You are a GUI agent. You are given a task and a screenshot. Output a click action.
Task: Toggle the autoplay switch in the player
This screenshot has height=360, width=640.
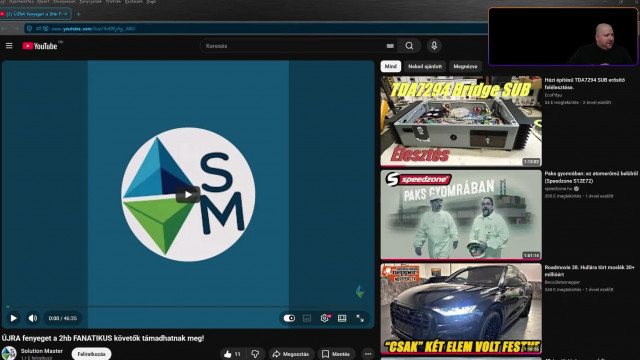pyautogui.click(x=289, y=318)
